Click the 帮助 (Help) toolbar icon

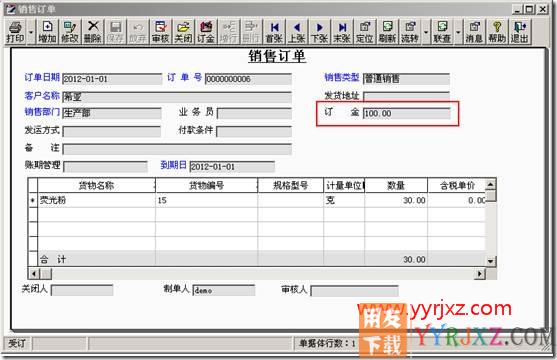(x=497, y=32)
